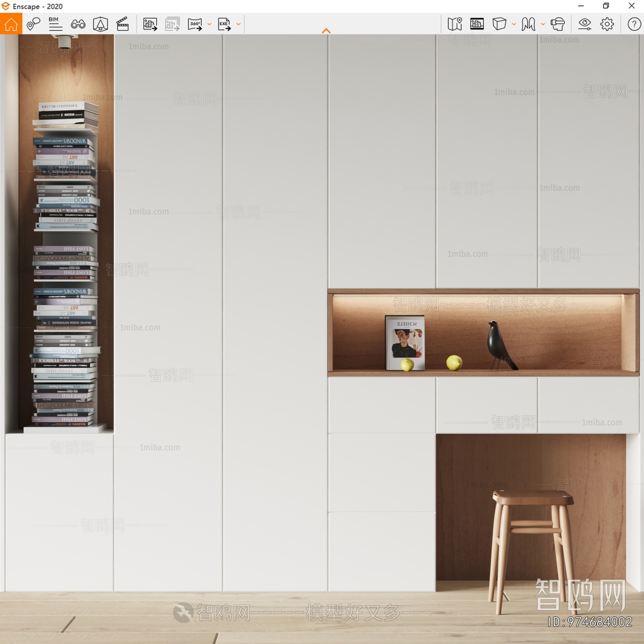Click the binoculars view management icon
The height and width of the screenshot is (644, 644).
[79, 24]
